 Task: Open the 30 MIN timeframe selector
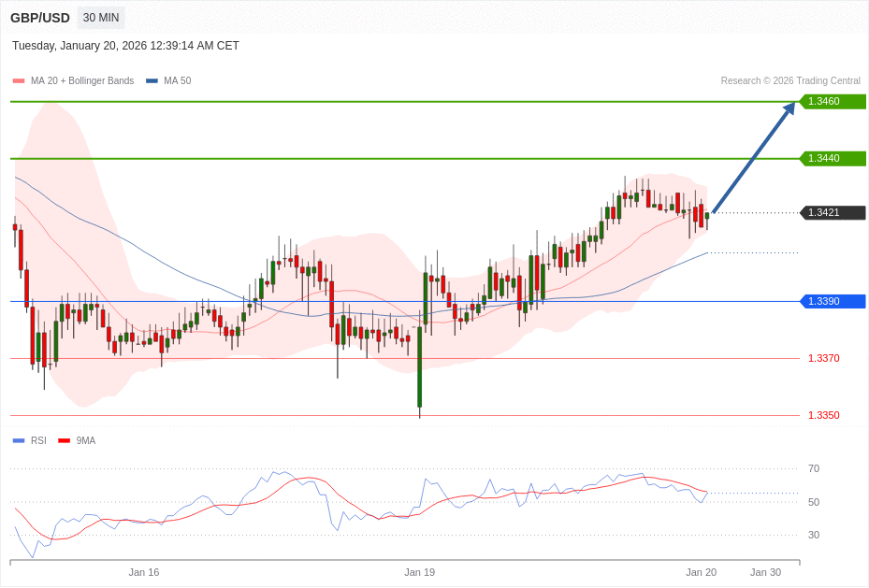click(x=100, y=17)
